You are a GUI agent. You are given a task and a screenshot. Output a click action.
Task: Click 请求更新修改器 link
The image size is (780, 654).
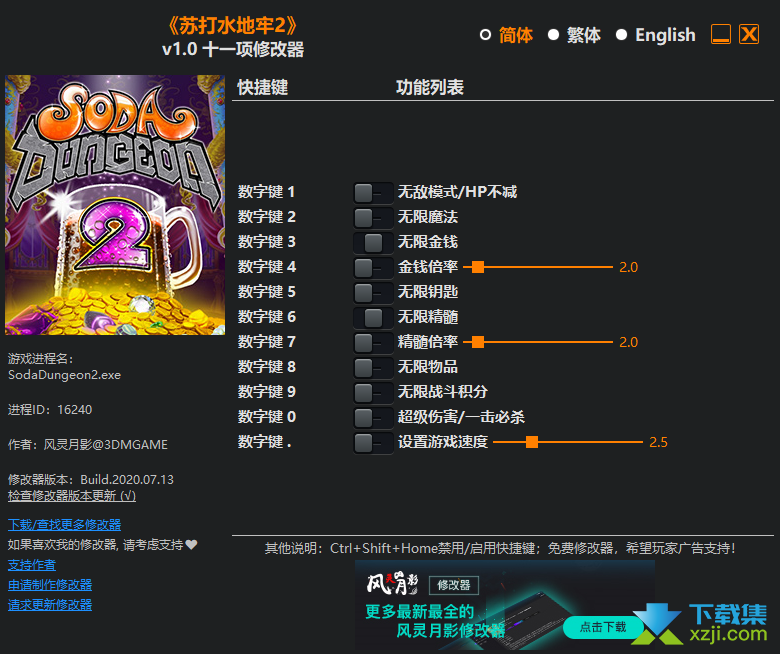pos(50,604)
